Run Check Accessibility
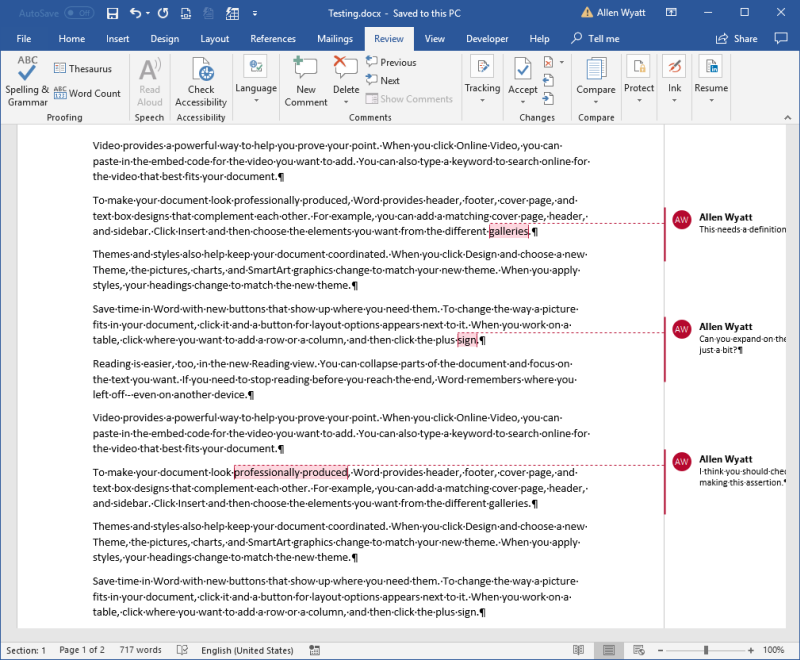 coord(201,82)
